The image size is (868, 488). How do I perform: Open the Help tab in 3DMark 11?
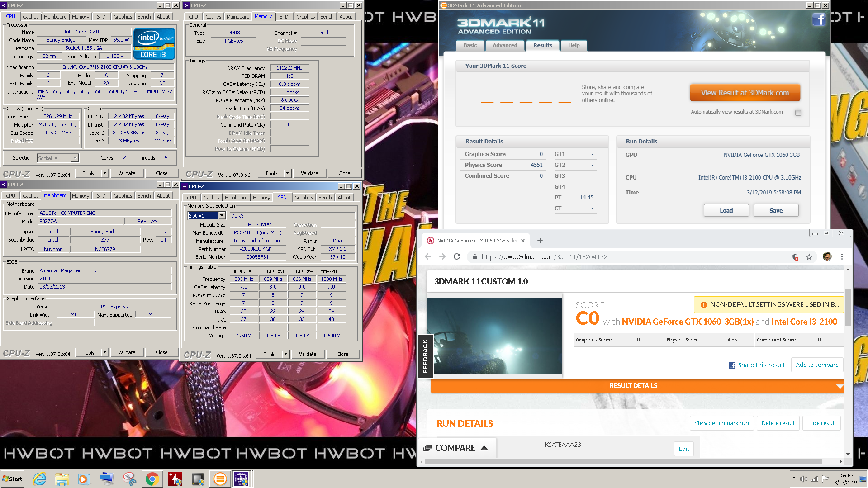pyautogui.click(x=574, y=45)
